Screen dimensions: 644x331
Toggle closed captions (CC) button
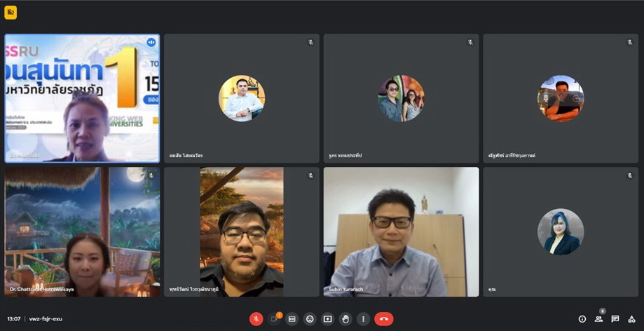pyautogui.click(x=292, y=319)
